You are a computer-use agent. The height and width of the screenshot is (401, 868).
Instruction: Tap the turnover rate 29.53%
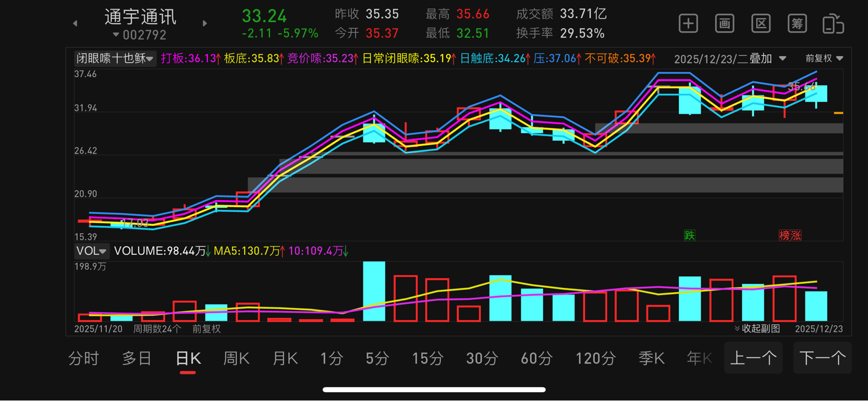(x=582, y=33)
